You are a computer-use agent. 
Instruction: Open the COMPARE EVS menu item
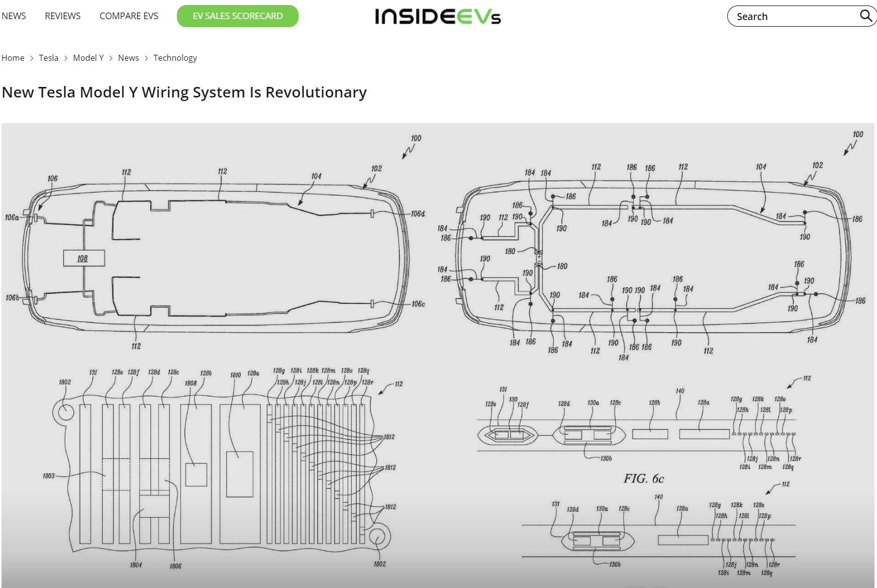click(129, 16)
